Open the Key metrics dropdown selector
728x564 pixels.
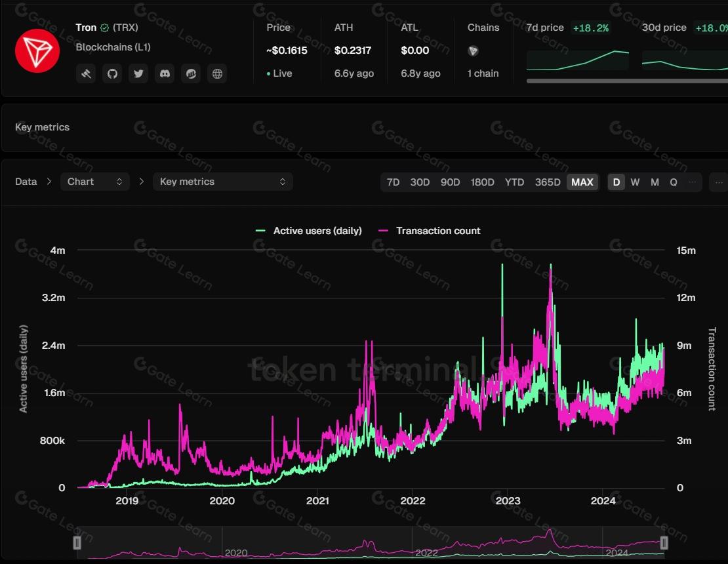[x=222, y=182]
